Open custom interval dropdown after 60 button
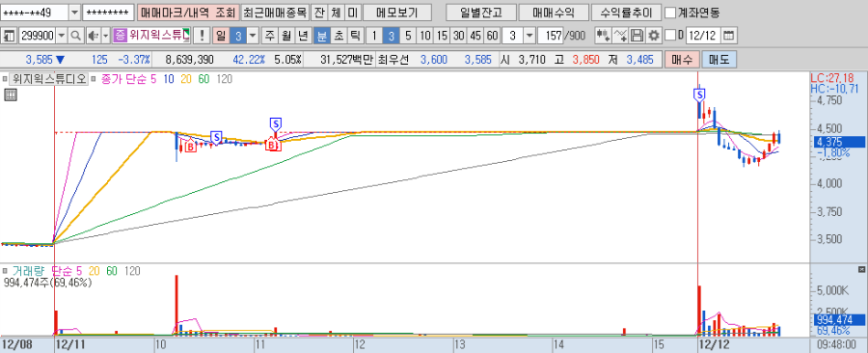 coord(529,36)
